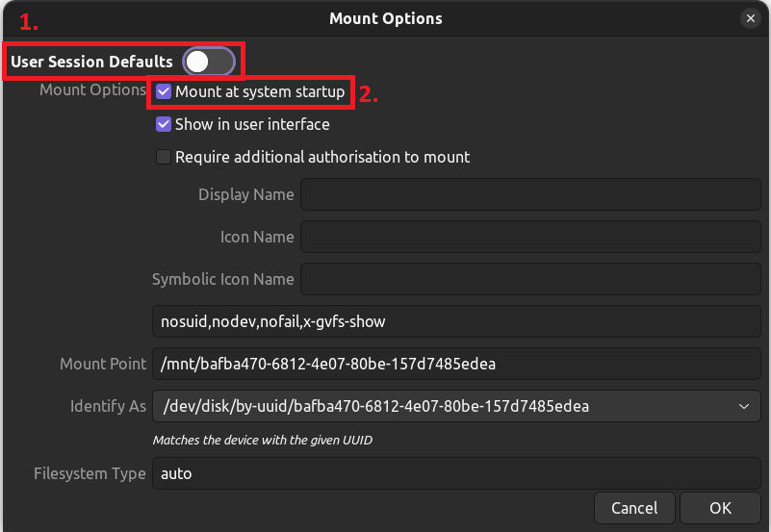Viewport: 771px width, 532px height.
Task: Uncheck the Show in user interface checkbox
Action: click(x=164, y=124)
